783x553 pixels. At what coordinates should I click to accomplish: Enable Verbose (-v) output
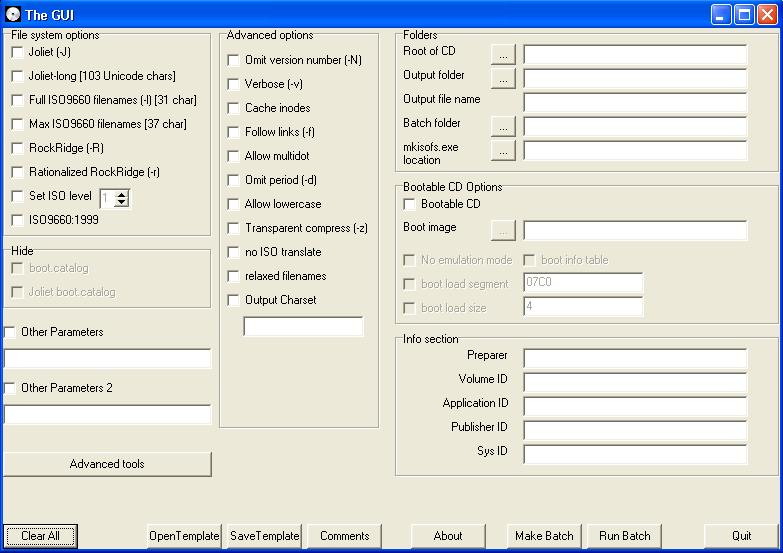coord(233,84)
